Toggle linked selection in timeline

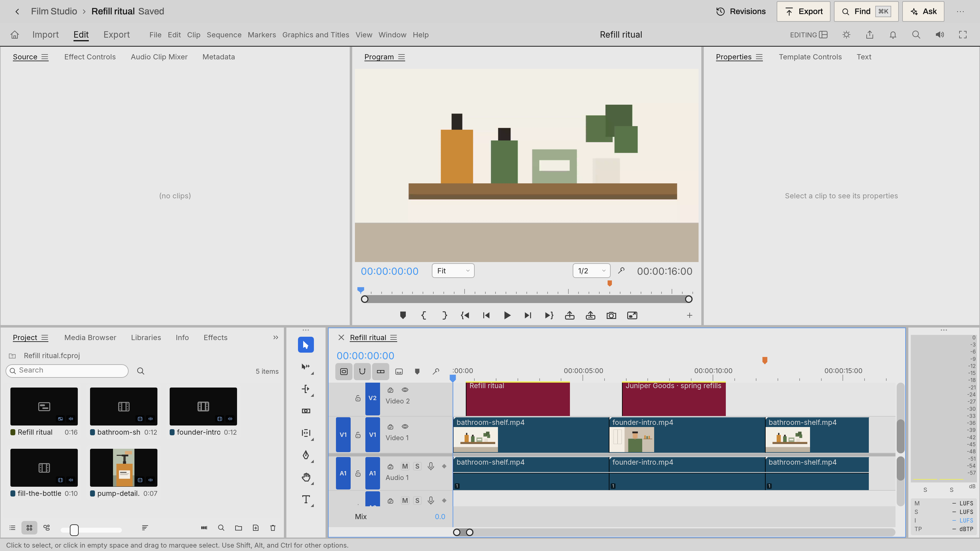coord(380,372)
